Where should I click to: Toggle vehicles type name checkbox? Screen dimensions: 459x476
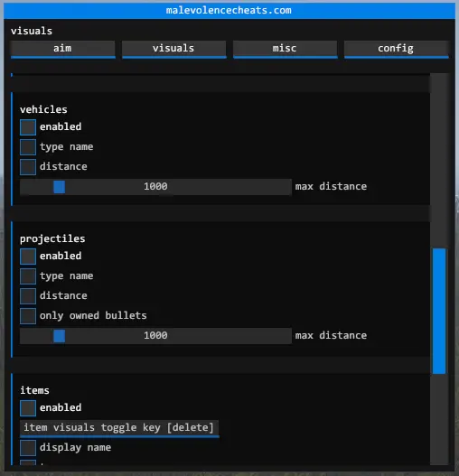[x=28, y=147]
